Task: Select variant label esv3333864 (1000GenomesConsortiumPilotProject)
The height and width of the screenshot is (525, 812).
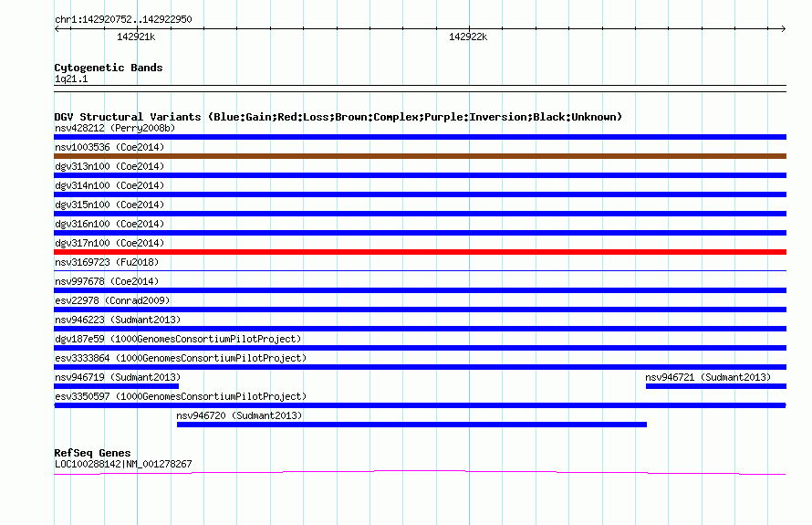Action: [181, 358]
